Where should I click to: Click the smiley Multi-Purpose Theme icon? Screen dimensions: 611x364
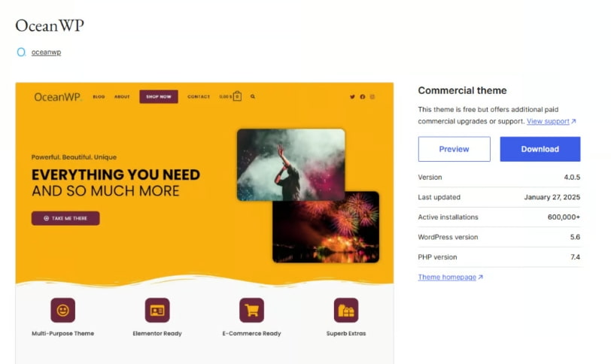tap(62, 311)
